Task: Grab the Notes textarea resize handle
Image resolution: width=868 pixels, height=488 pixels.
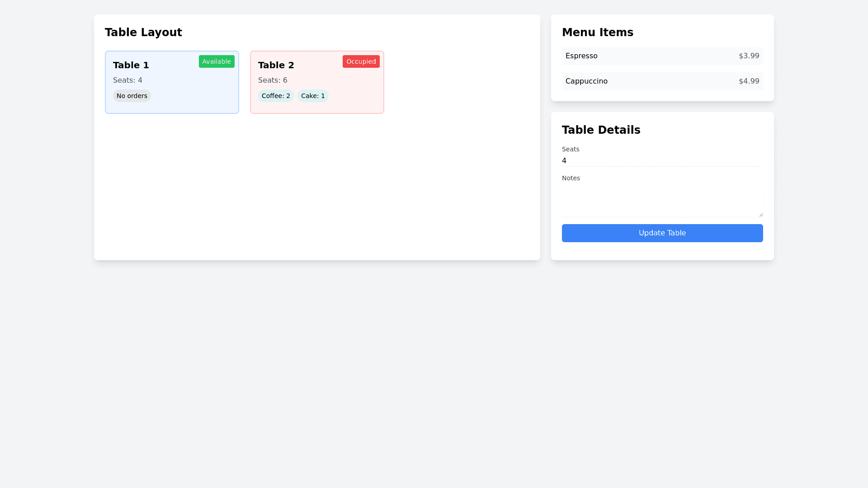Action: point(761,215)
